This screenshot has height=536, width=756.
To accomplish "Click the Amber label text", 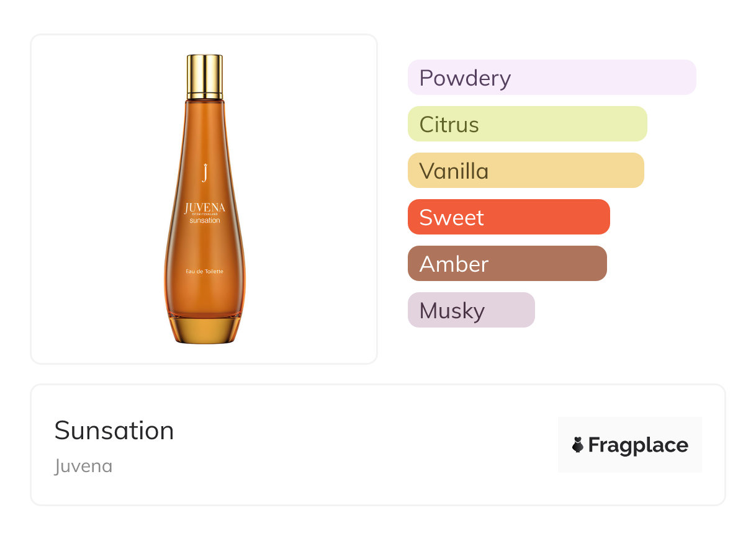I will click(x=454, y=264).
